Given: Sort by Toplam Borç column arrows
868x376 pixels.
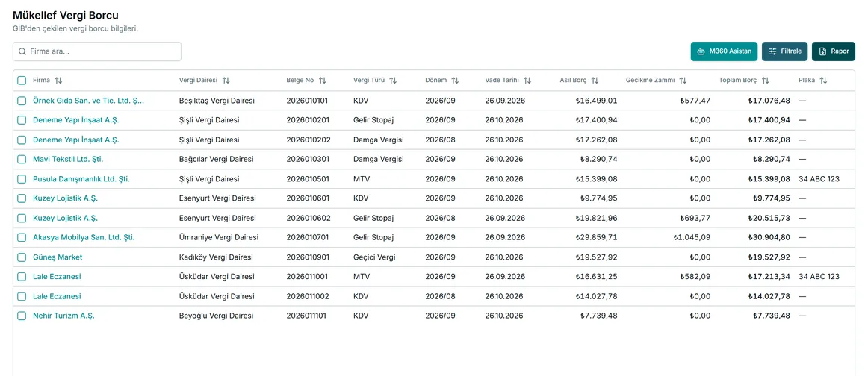Looking at the screenshot, I should [x=765, y=80].
